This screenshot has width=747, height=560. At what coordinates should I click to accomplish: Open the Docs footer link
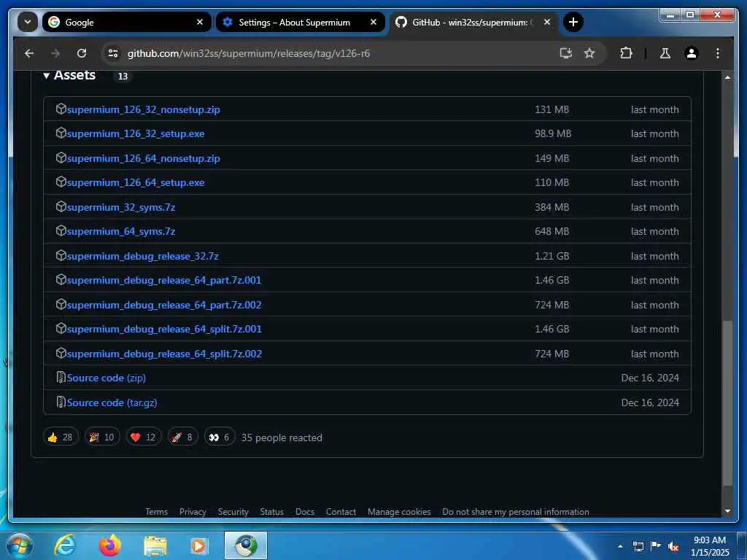pyautogui.click(x=304, y=511)
